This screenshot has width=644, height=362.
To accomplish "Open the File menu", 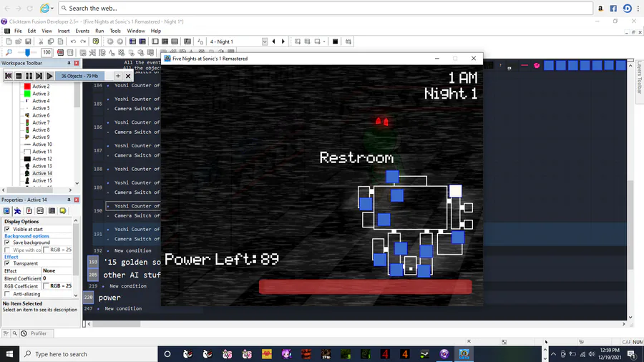I will 18,31.
